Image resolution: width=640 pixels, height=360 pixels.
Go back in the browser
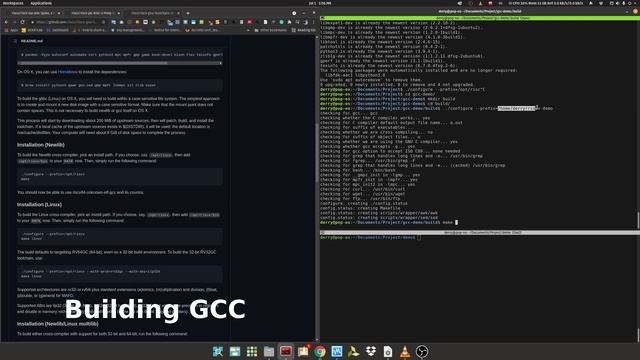6,22
